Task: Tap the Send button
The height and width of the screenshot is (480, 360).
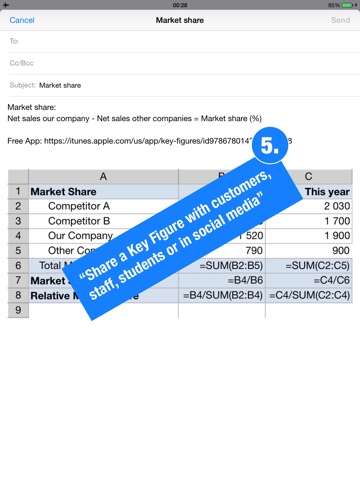Action: [340, 20]
